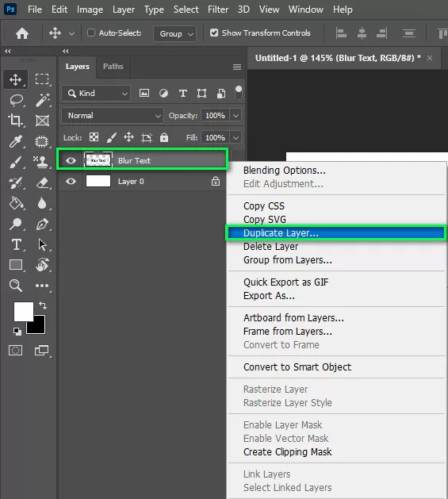Viewport: 448px width, 499px height.
Task: Toggle filter for adjustment layers
Action: pyautogui.click(x=163, y=94)
